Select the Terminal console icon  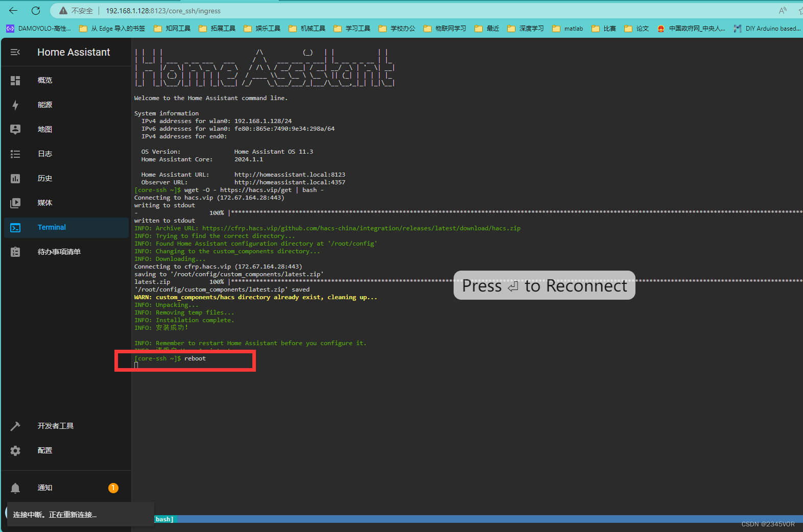[15, 228]
